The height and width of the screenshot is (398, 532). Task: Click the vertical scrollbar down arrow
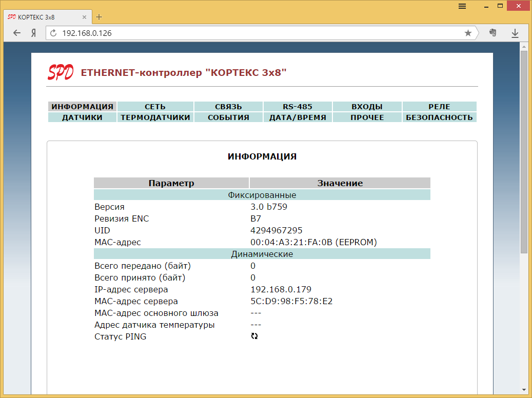point(524,389)
